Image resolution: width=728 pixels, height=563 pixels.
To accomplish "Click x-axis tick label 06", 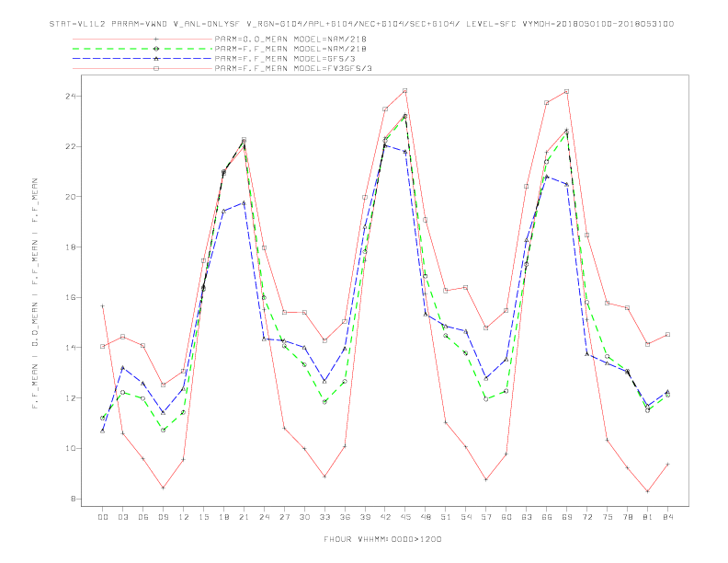I will [143, 517].
